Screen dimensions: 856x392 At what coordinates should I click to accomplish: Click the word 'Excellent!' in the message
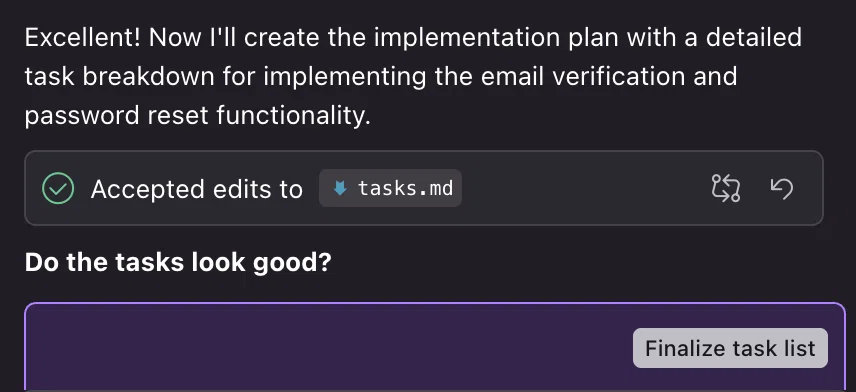coord(83,38)
